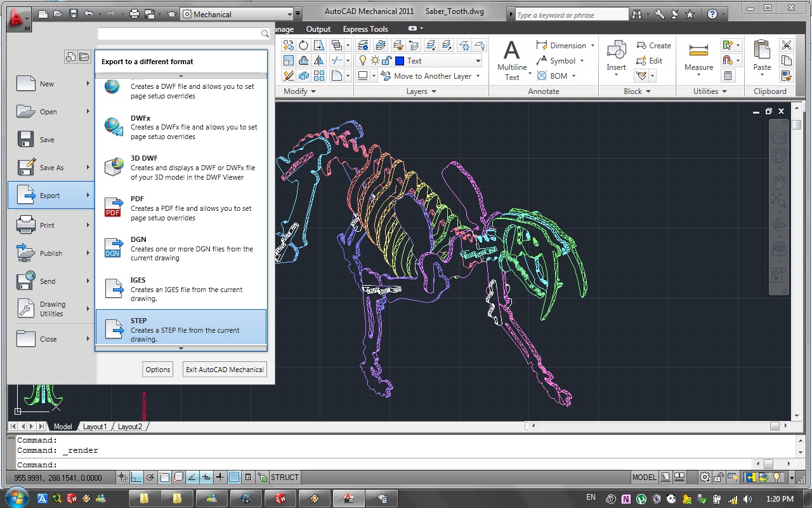Click the export list scroll-down arrow
This screenshot has height=508, width=812.
click(181, 349)
